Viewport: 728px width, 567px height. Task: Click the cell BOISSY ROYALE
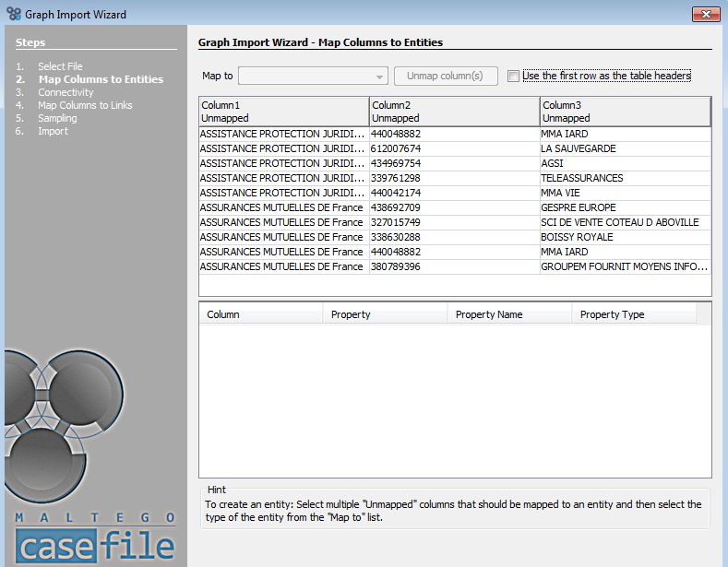pyautogui.click(x=626, y=237)
